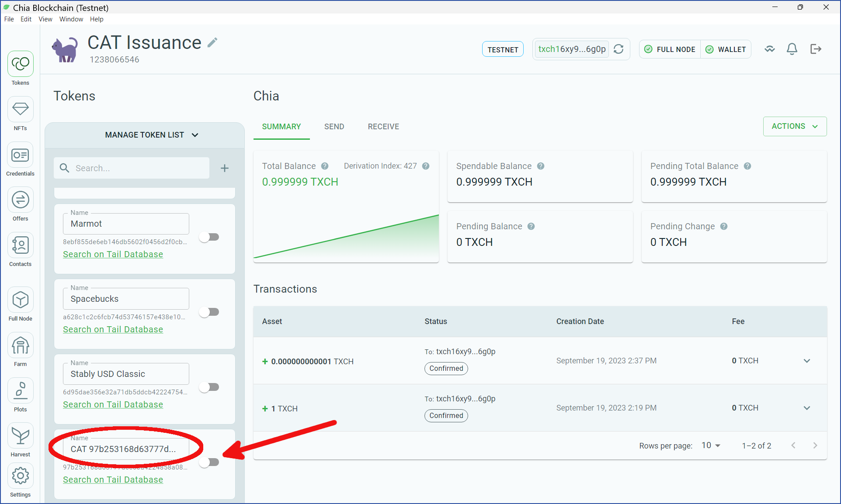Open the Help menu

[97, 19]
